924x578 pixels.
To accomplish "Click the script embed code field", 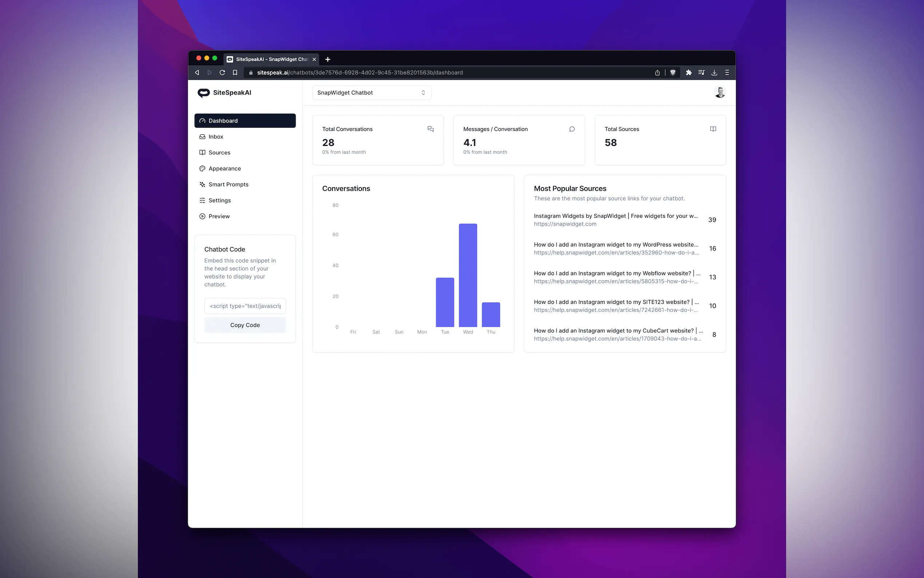I will [x=245, y=306].
